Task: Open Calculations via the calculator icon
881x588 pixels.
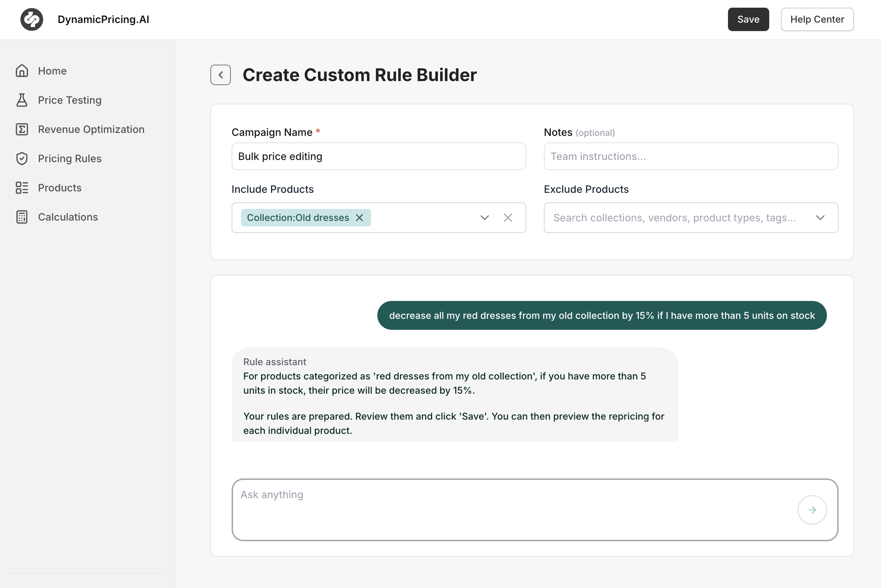Action: click(22, 217)
